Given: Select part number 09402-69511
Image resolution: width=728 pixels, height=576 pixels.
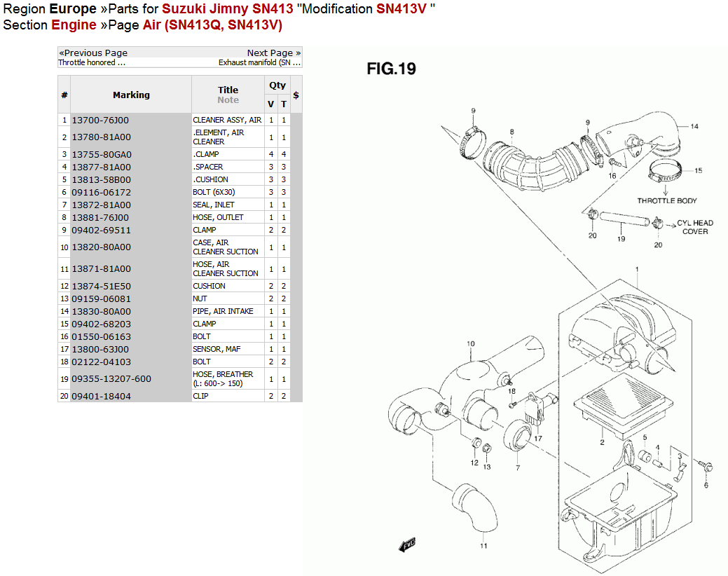Looking at the screenshot, I should point(101,230).
